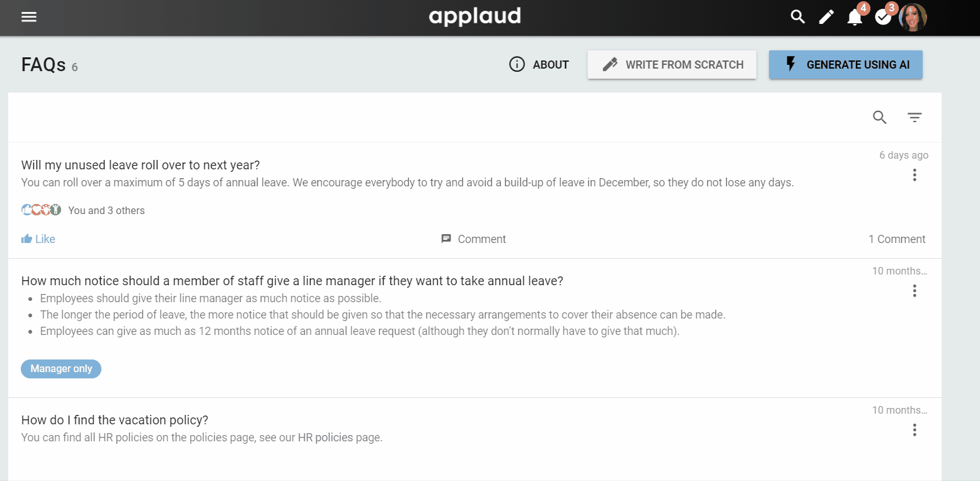Like the unused leave roll over FAQ
This screenshot has width=980, height=481.
point(38,239)
